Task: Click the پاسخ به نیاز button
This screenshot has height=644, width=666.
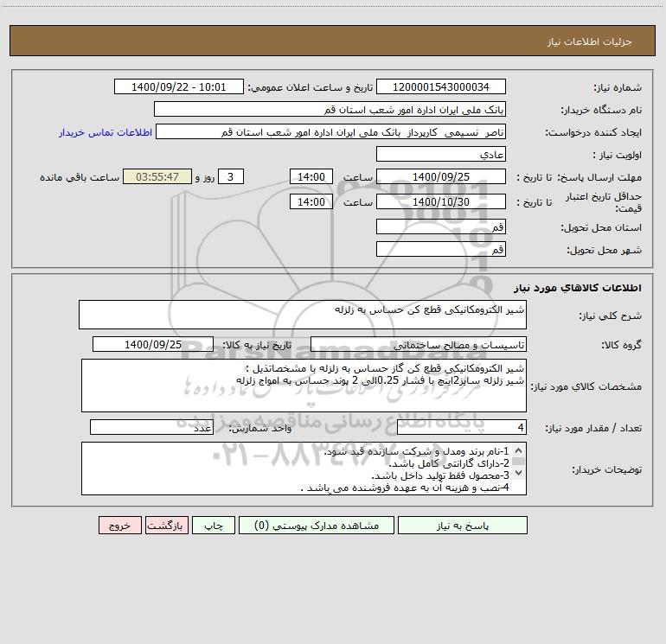Action: click(463, 525)
